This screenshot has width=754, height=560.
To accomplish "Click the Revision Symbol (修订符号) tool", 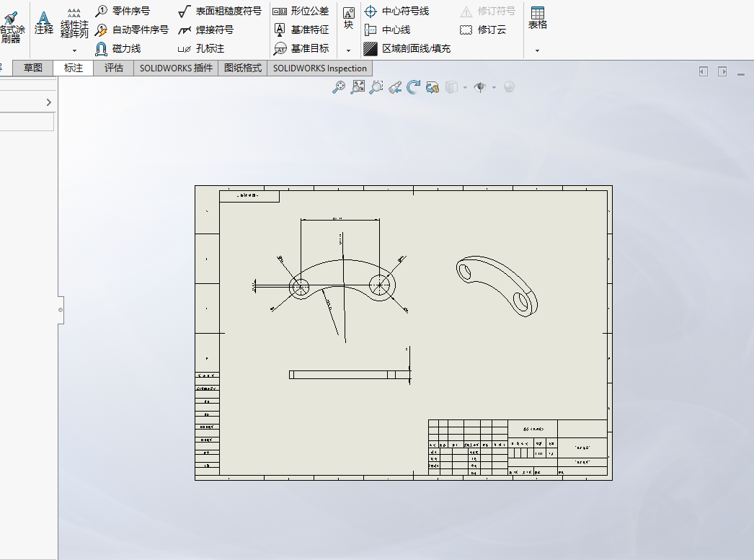I will click(487, 11).
